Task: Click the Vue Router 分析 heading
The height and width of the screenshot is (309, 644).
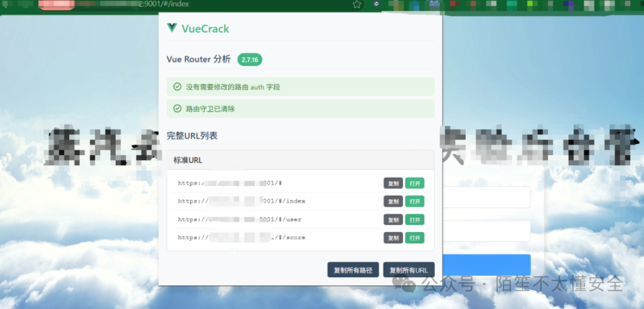Action: click(x=199, y=59)
